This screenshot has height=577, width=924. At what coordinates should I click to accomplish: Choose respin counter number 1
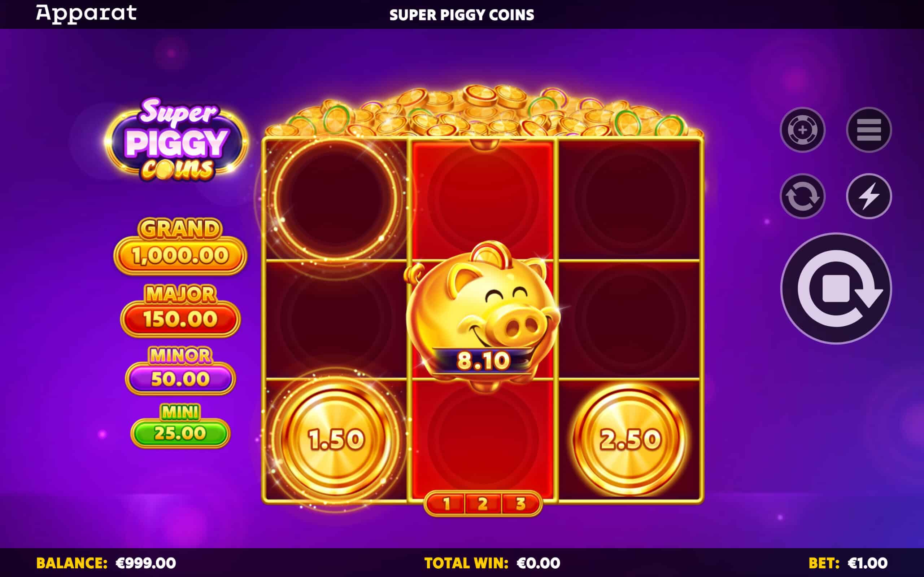pyautogui.click(x=446, y=504)
